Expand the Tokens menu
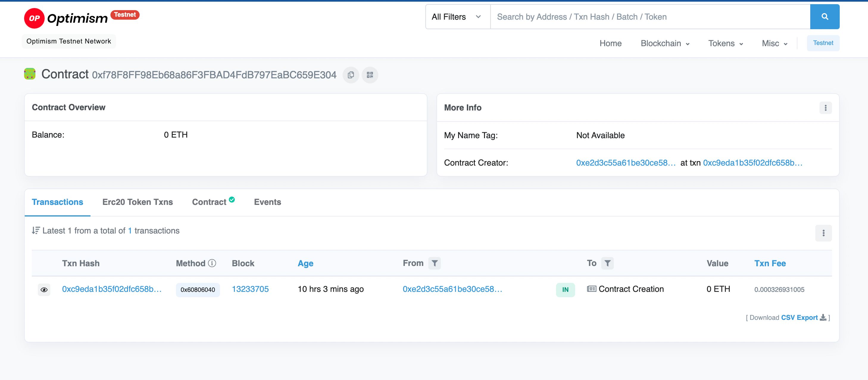 725,43
